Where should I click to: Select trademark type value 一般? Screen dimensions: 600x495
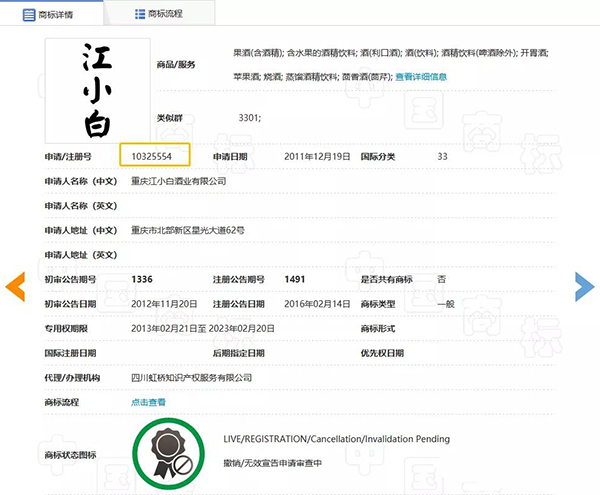coord(446,304)
